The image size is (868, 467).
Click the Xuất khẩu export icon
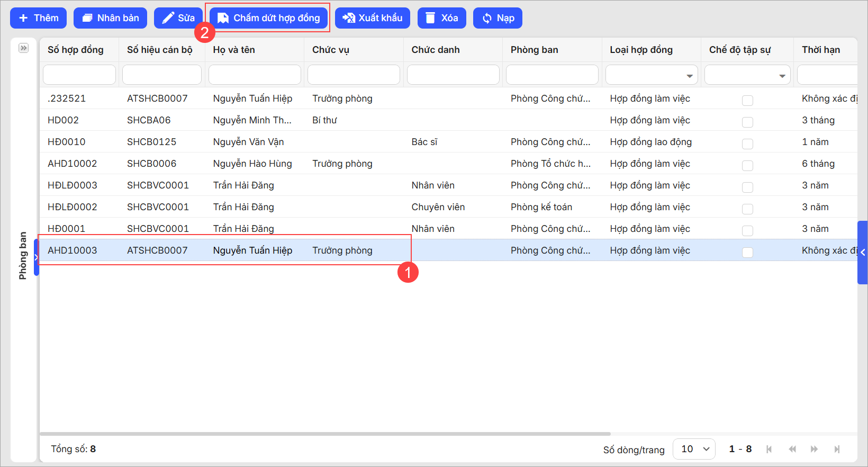[x=348, y=18]
